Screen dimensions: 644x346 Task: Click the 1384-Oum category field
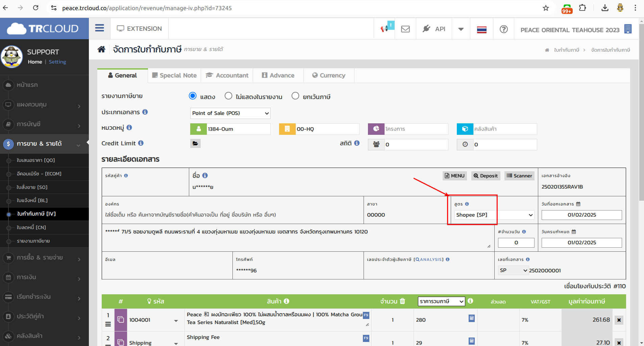(239, 129)
